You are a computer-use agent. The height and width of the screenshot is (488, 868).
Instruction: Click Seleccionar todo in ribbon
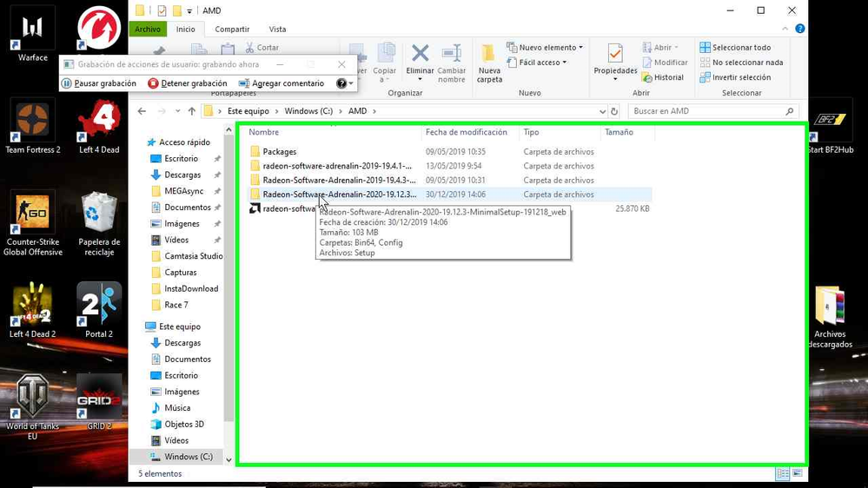735,48
